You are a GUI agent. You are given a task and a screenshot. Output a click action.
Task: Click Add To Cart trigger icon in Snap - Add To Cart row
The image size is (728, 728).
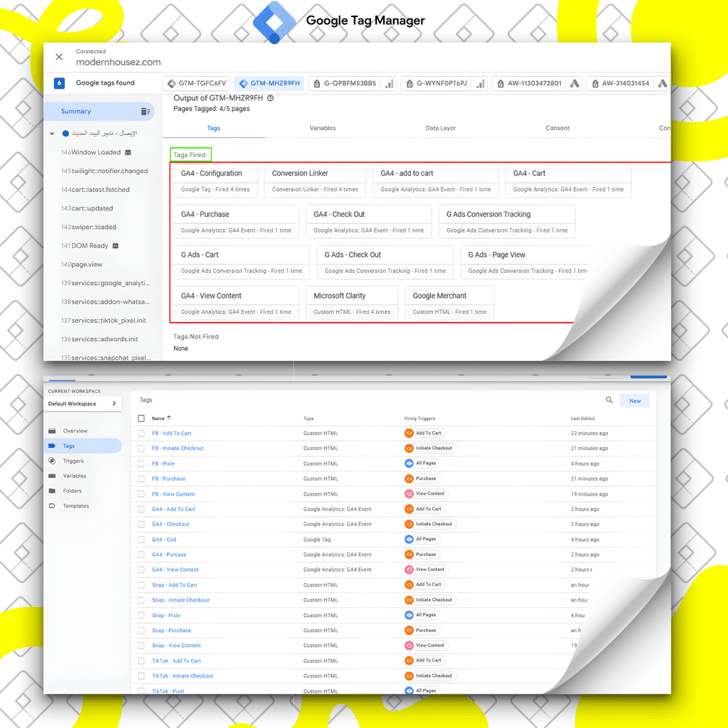(x=409, y=584)
